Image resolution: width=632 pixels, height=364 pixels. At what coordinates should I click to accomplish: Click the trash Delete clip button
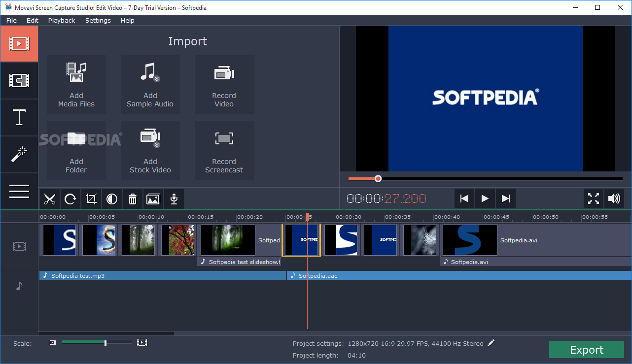[133, 199]
